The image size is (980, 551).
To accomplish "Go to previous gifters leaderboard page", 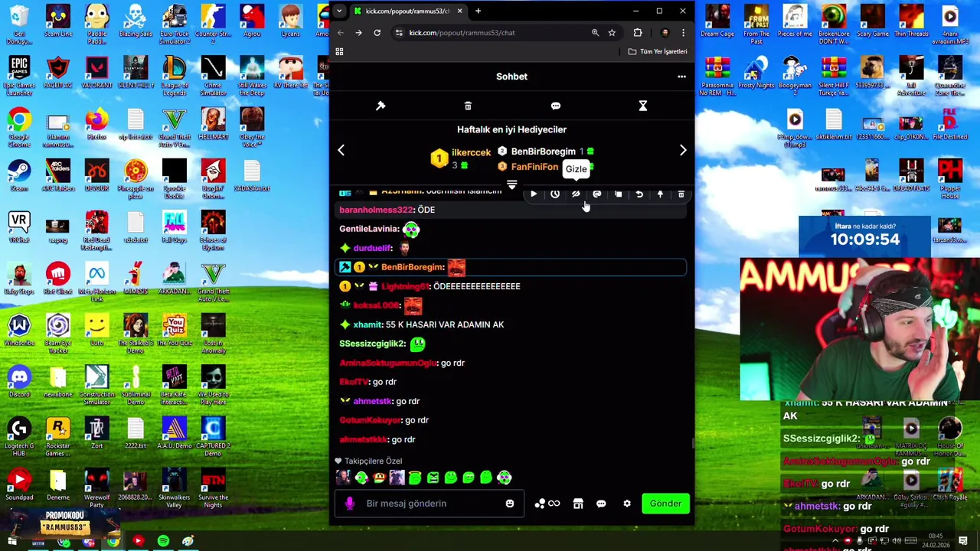I will 341,151.
